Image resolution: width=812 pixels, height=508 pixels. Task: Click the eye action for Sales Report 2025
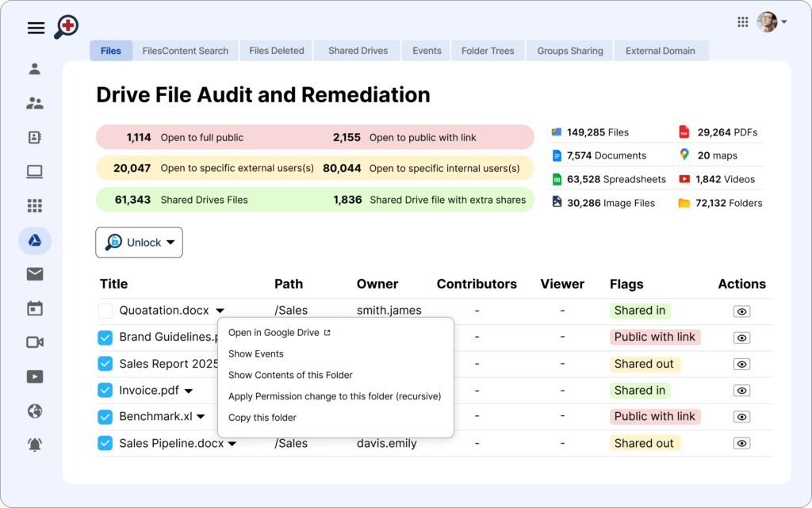(741, 365)
